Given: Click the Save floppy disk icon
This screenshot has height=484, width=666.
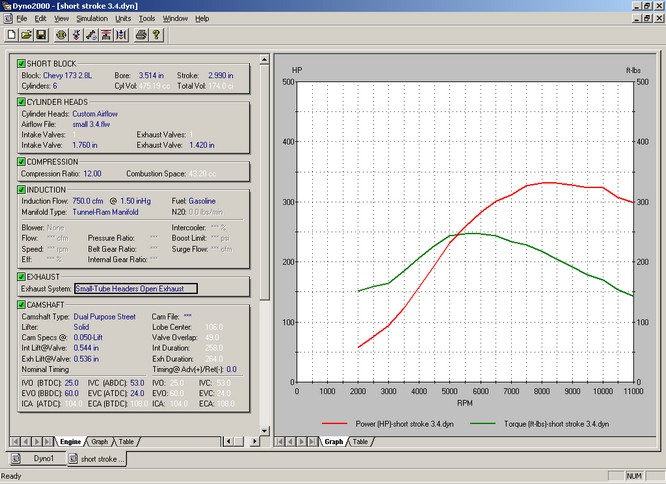Looking at the screenshot, I should click(41, 35).
